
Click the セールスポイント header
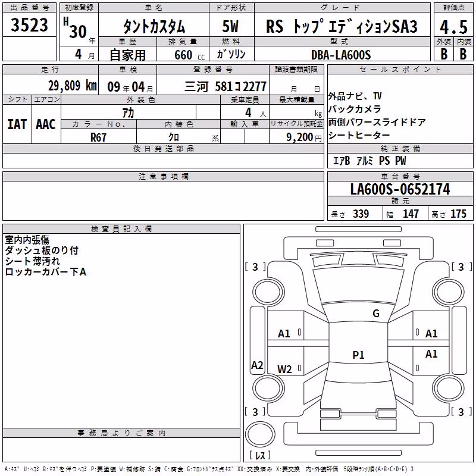pos(400,70)
